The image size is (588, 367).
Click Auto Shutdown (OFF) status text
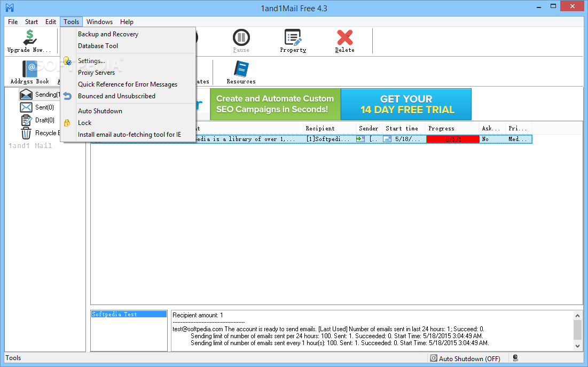[469, 359]
